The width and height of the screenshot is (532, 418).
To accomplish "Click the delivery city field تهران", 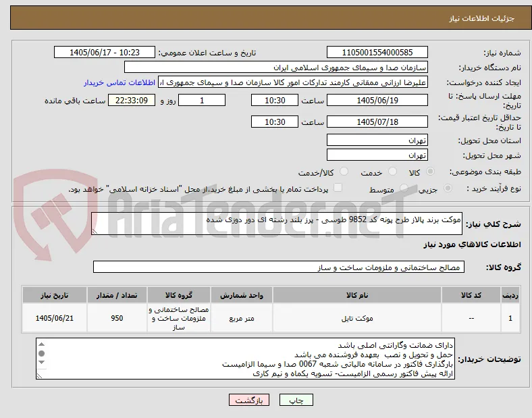I will pyautogui.click(x=377, y=155).
